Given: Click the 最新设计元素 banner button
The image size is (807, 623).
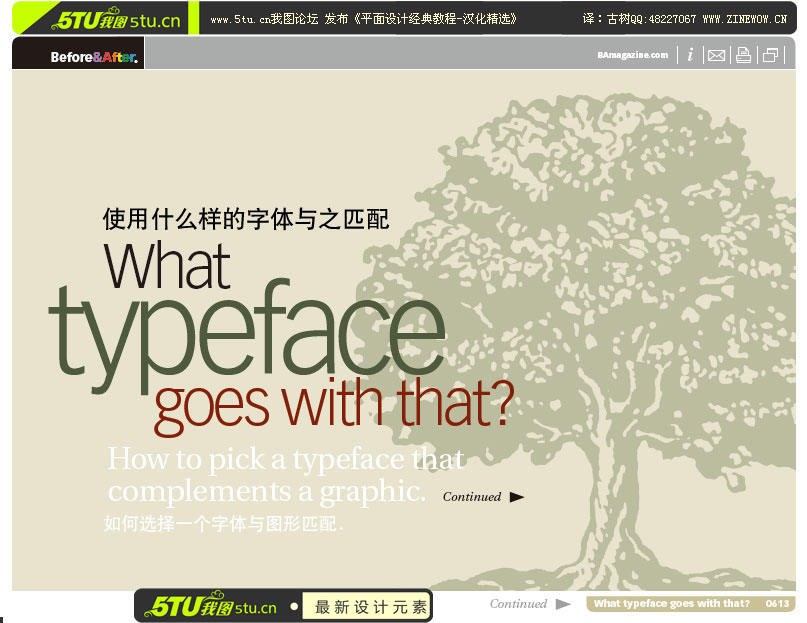Looking at the screenshot, I should click(x=366, y=607).
